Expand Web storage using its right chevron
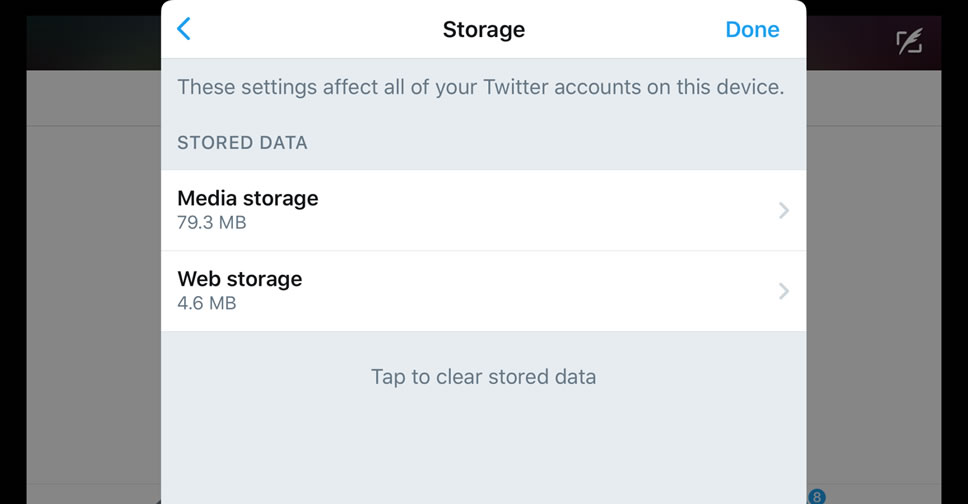 [x=784, y=291]
